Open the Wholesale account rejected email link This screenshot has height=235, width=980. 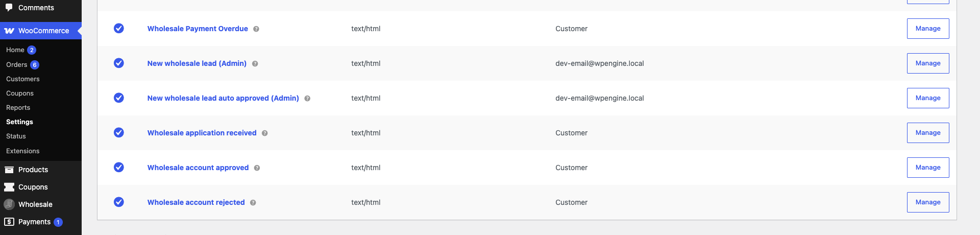coord(196,202)
